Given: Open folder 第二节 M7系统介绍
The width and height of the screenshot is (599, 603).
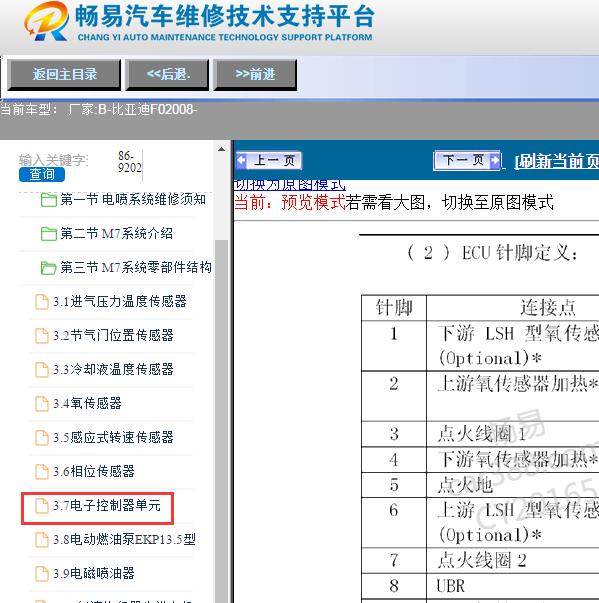Looking at the screenshot, I should [x=116, y=233].
